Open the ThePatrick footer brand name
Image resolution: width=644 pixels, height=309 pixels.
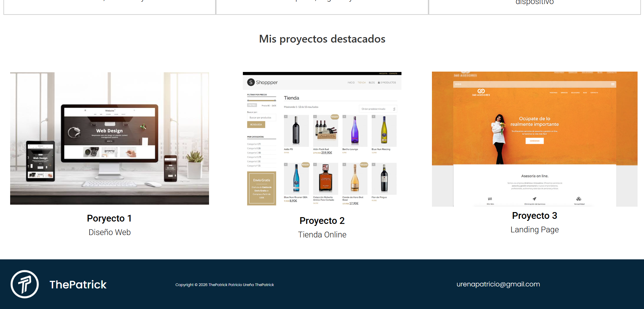(78, 285)
